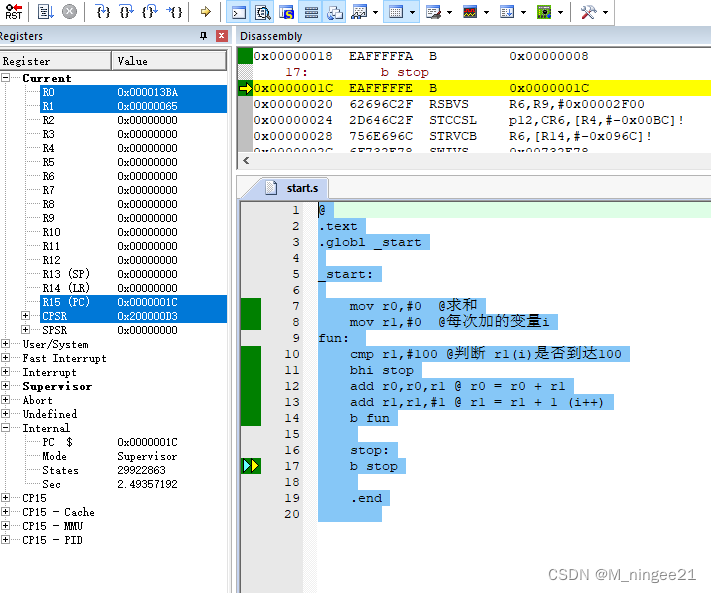Open the Serial windows icon
The height and width of the screenshot is (593, 711).
[433, 12]
